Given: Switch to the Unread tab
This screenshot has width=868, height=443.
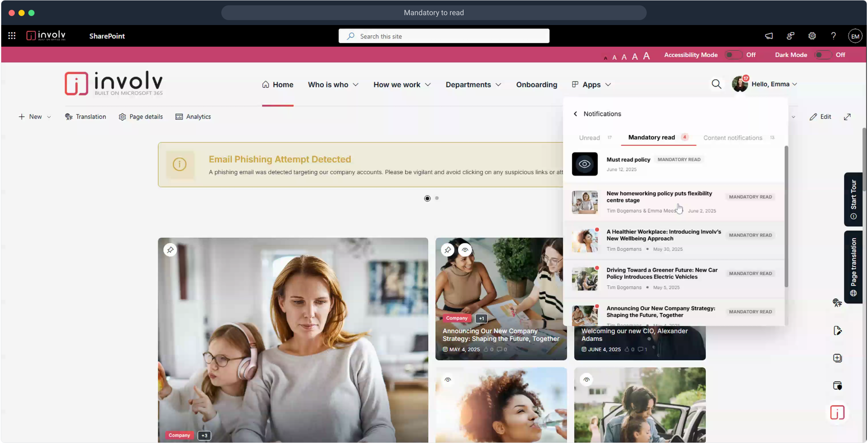Looking at the screenshot, I should (595, 137).
